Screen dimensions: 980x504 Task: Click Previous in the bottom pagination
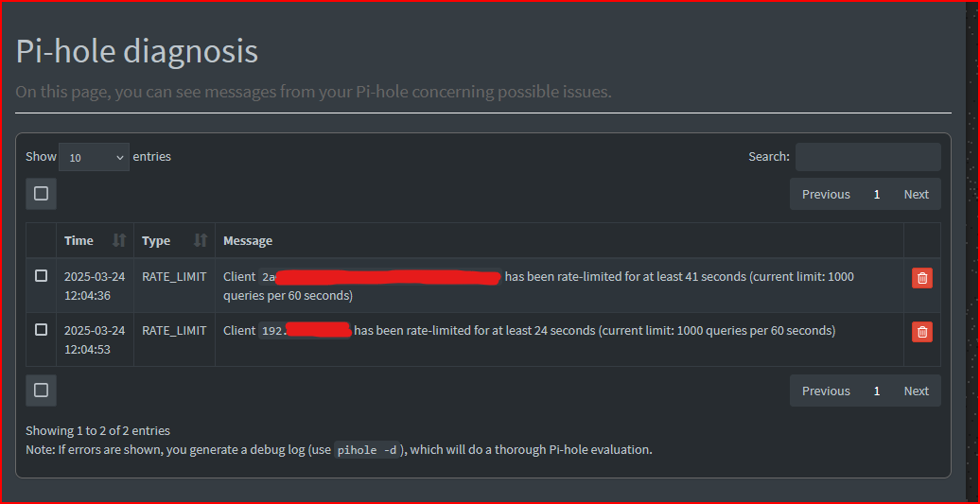[x=826, y=391]
